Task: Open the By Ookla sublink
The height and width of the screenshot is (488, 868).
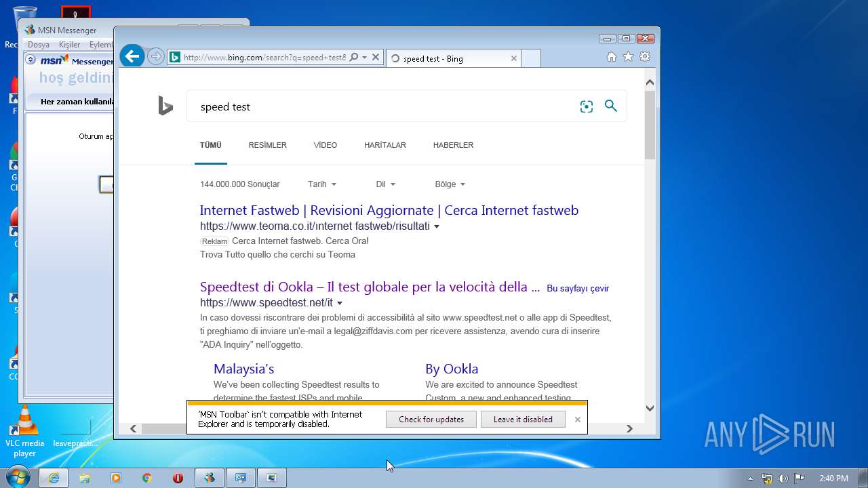Action: pos(452,369)
